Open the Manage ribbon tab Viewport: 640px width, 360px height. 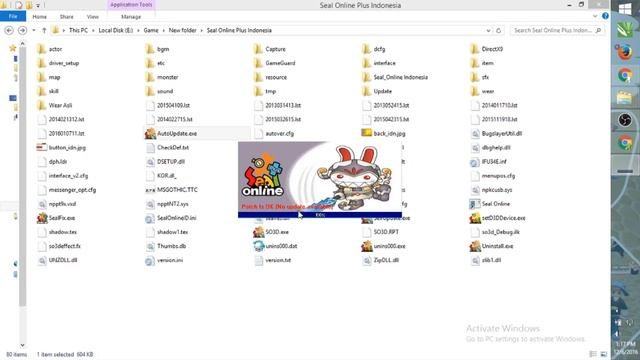tap(131, 17)
